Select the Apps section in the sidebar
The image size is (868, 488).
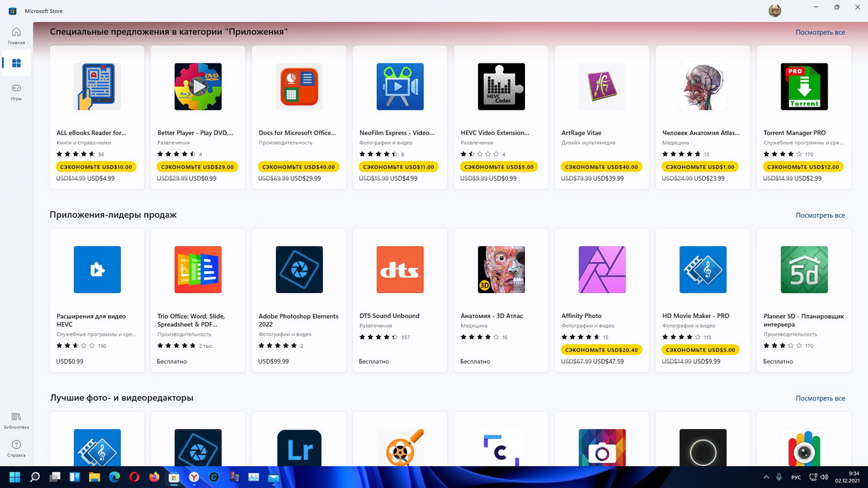[x=16, y=63]
